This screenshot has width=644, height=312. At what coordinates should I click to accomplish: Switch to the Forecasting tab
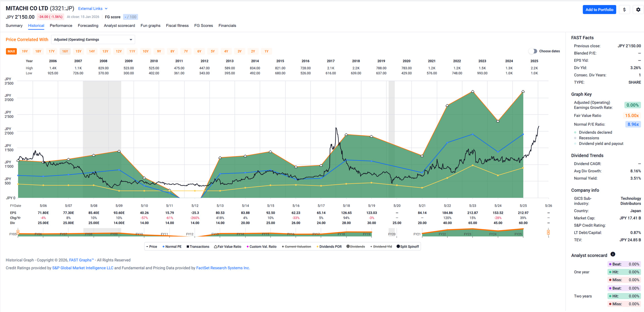pos(88,26)
